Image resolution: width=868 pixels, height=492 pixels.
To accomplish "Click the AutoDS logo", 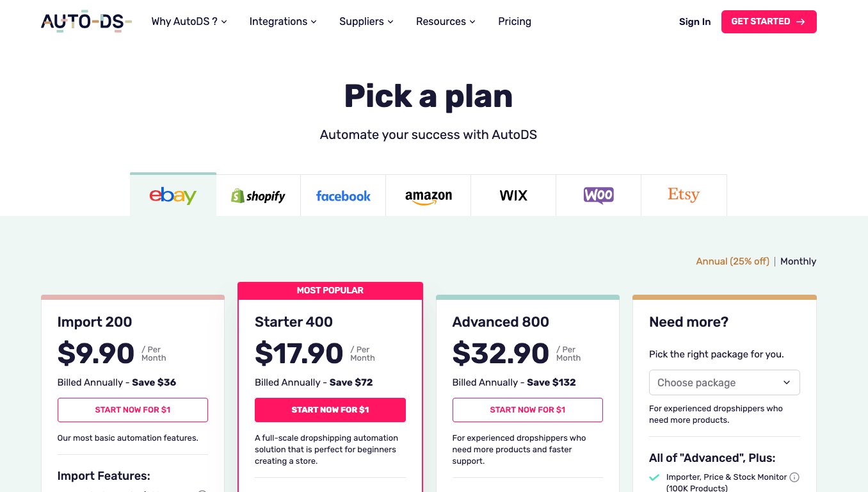I will click(x=86, y=22).
